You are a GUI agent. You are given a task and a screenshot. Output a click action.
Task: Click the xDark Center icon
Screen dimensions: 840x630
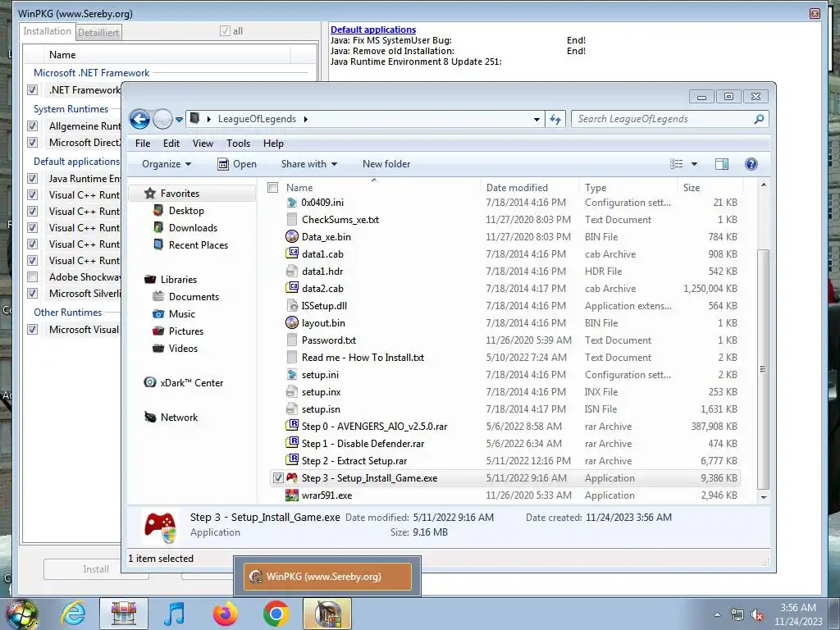150,382
